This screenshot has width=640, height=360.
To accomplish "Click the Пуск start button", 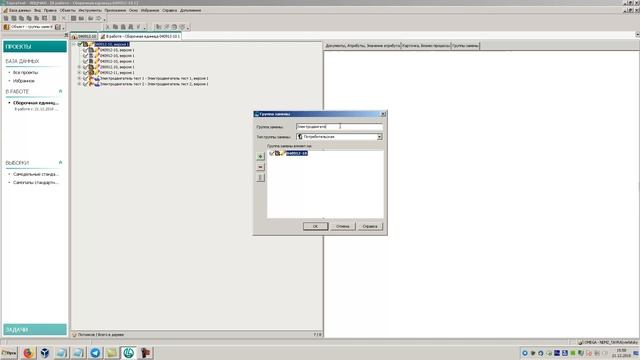I will [x=9, y=353].
